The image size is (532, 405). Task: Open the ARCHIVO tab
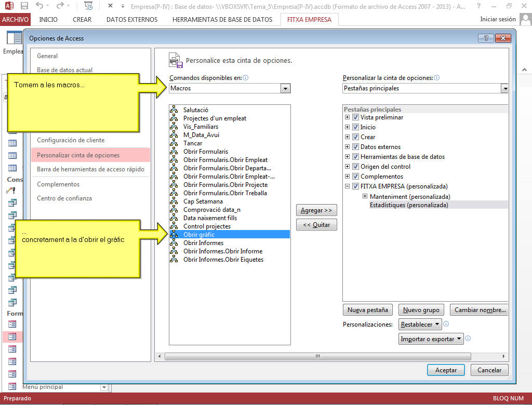(x=15, y=20)
